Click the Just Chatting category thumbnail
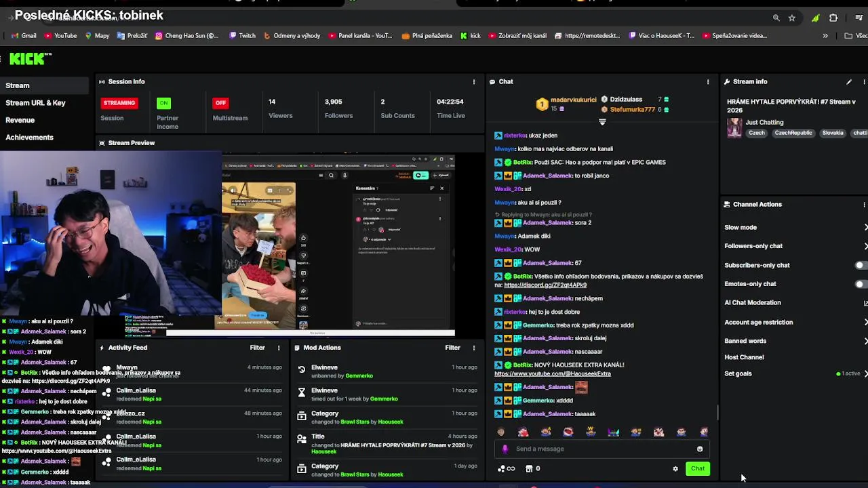The height and width of the screenshot is (488, 868). point(734,127)
